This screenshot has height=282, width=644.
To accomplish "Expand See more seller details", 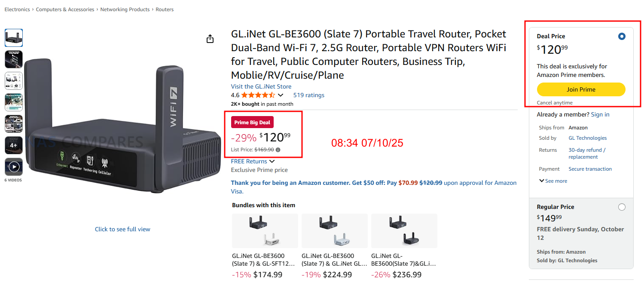I will [553, 181].
